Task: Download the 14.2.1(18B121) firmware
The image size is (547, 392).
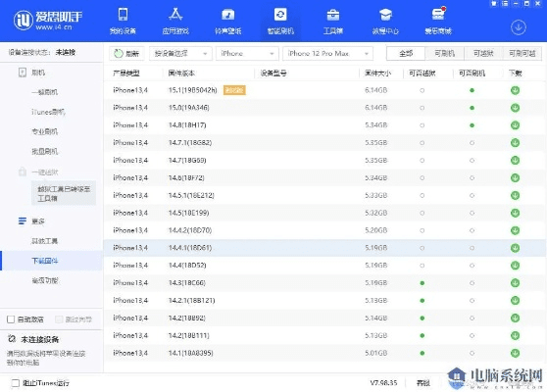Action: click(515, 300)
